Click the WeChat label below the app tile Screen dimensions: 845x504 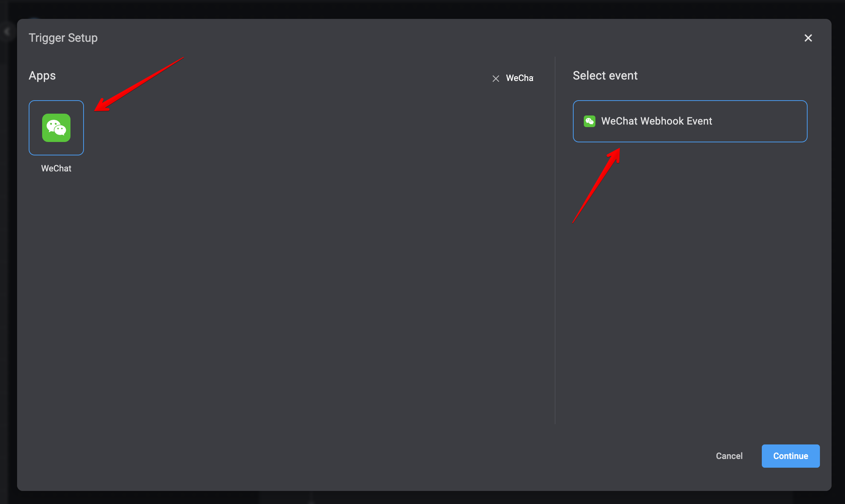[x=56, y=168]
